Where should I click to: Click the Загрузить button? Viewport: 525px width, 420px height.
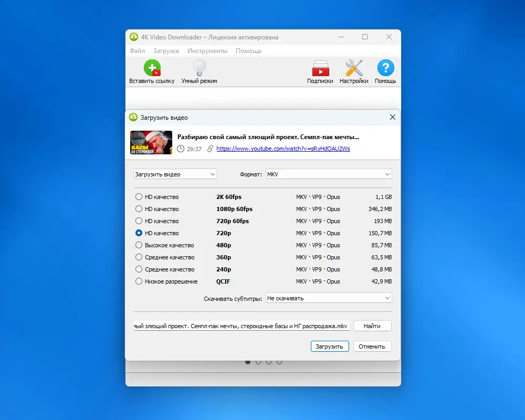[x=330, y=346]
